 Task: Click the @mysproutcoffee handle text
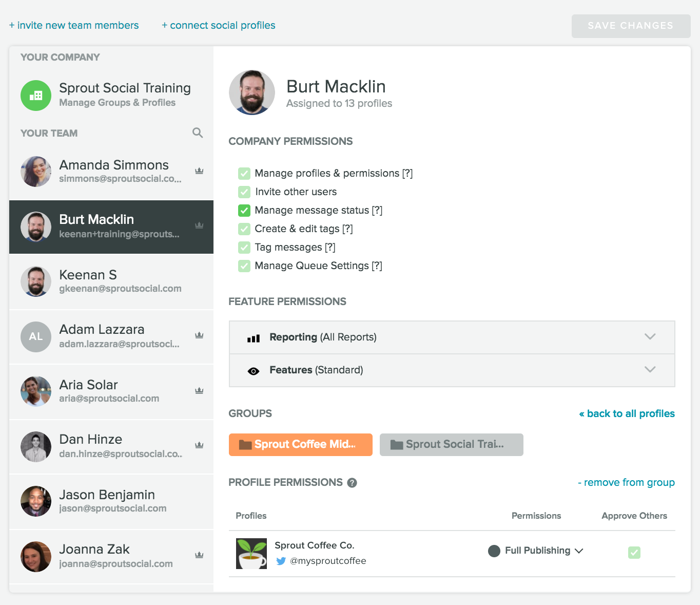pyautogui.click(x=328, y=561)
